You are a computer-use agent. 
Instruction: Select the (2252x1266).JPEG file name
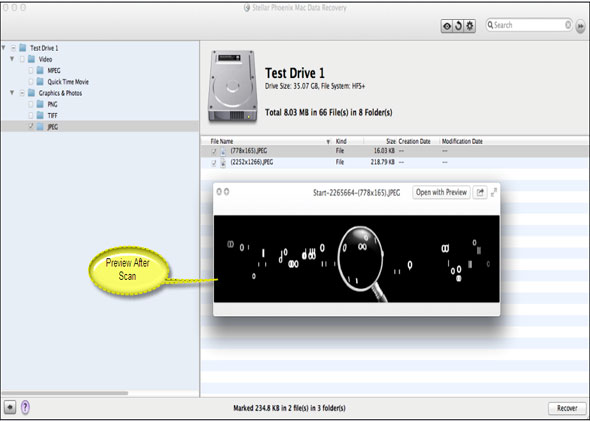(x=251, y=163)
